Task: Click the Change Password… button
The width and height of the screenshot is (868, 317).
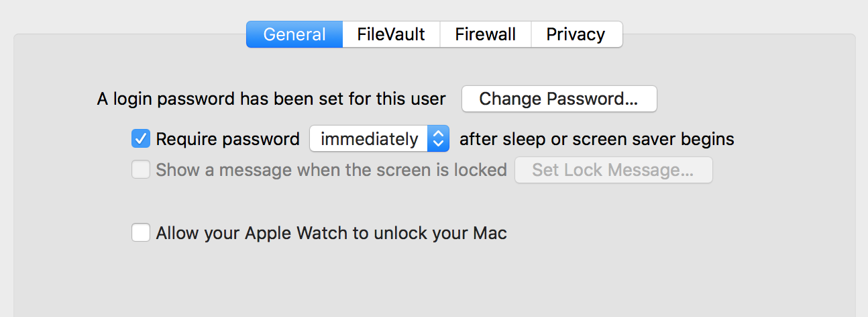Action: 559,99
